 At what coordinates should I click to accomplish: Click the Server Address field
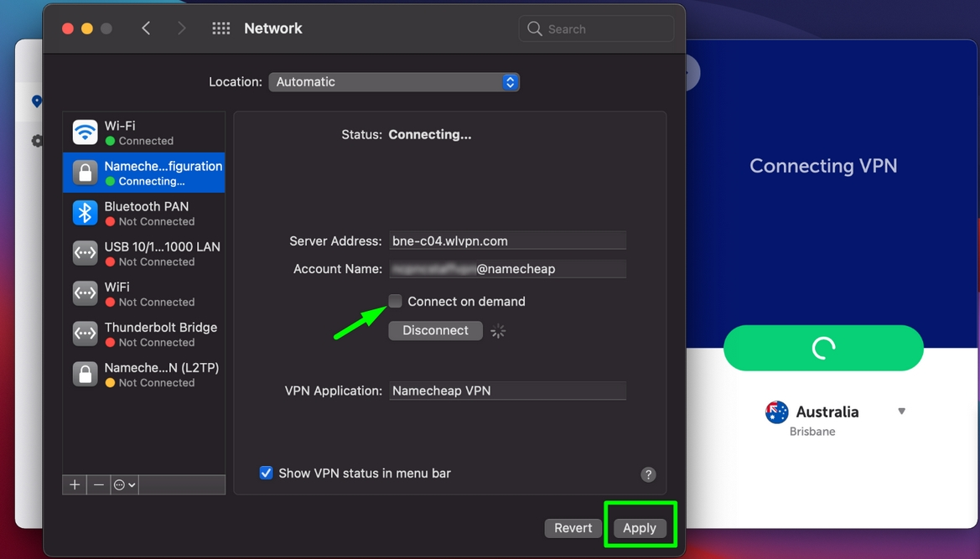507,241
